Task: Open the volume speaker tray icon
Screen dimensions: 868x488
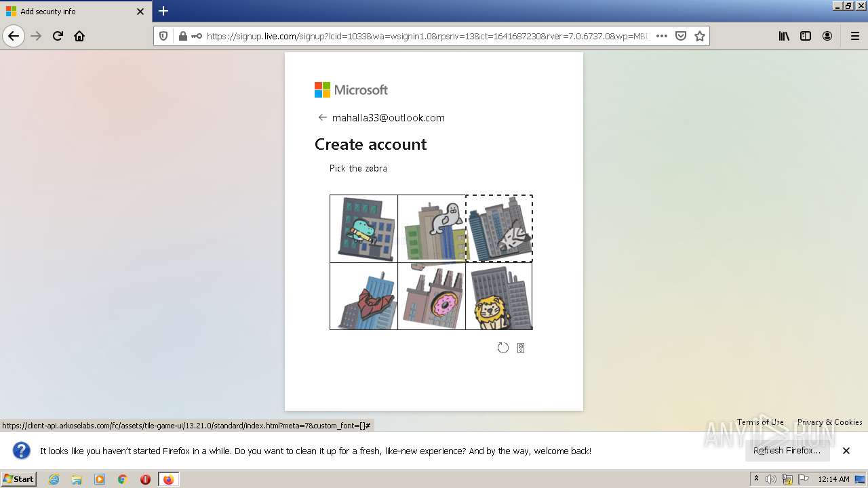Action: click(772, 479)
